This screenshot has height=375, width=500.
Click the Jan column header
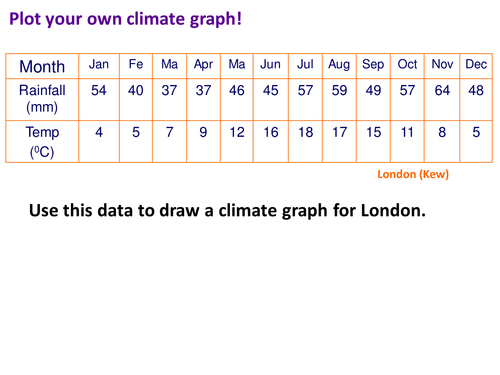pyautogui.click(x=99, y=64)
